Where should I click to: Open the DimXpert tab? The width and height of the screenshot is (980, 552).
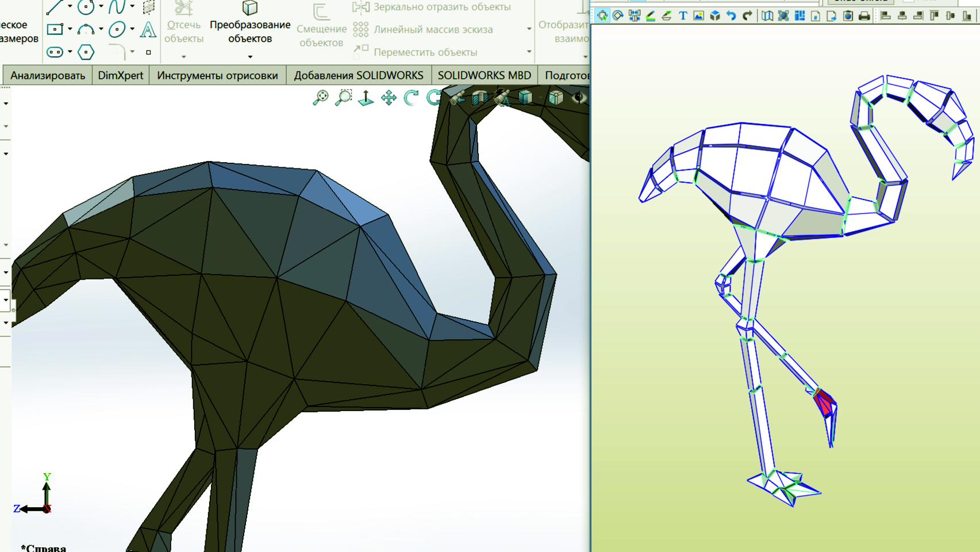tap(121, 75)
